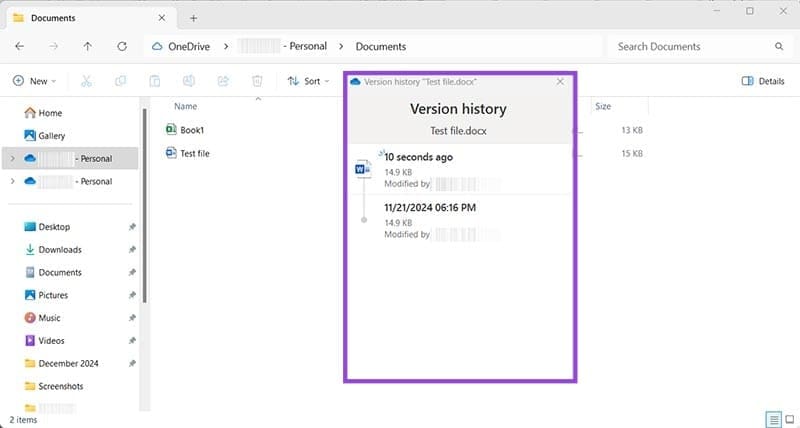Click the Delete trash icon

tap(257, 81)
